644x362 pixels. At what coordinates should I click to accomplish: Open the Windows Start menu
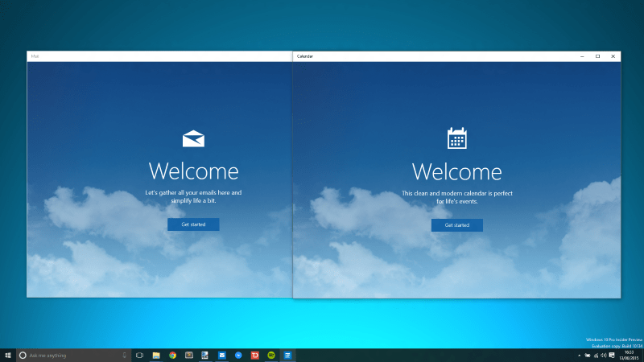click(7, 355)
